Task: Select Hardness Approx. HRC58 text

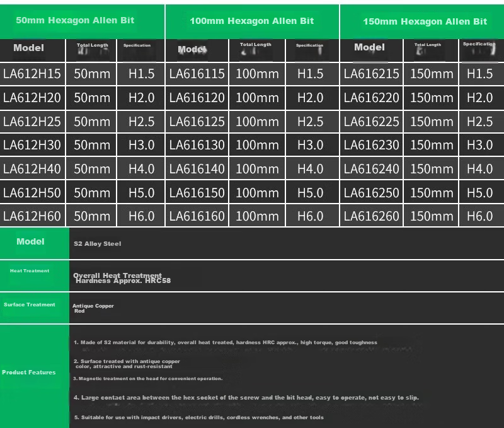Action: (123, 281)
